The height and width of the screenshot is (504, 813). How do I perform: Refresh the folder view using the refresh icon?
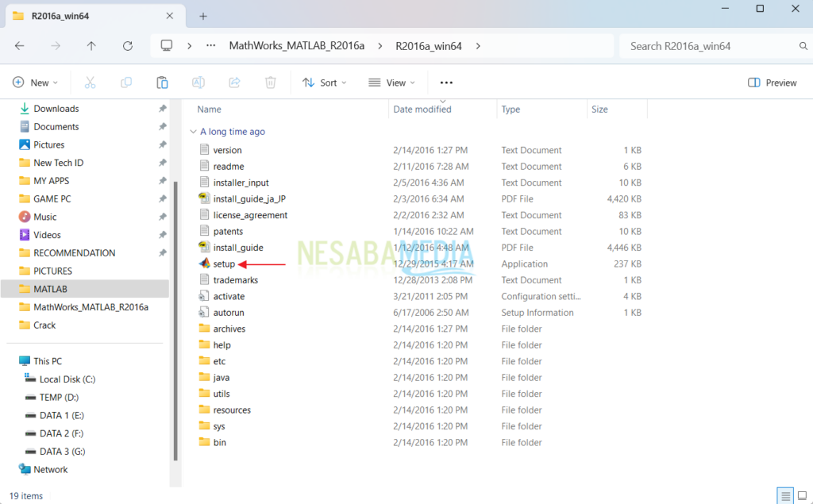(x=127, y=45)
